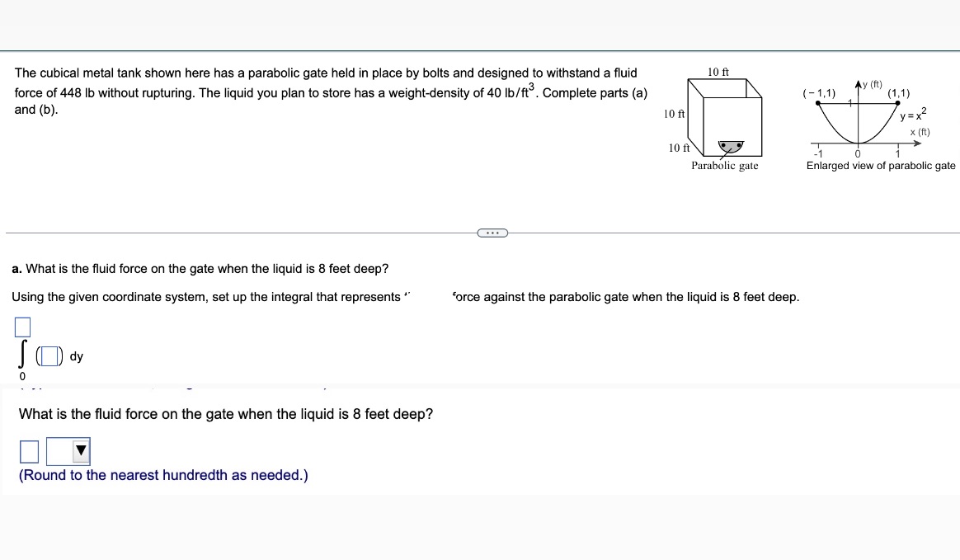Image resolution: width=960 pixels, height=560 pixels.
Task: Click the y (ft) axis label
Action: coord(870,84)
